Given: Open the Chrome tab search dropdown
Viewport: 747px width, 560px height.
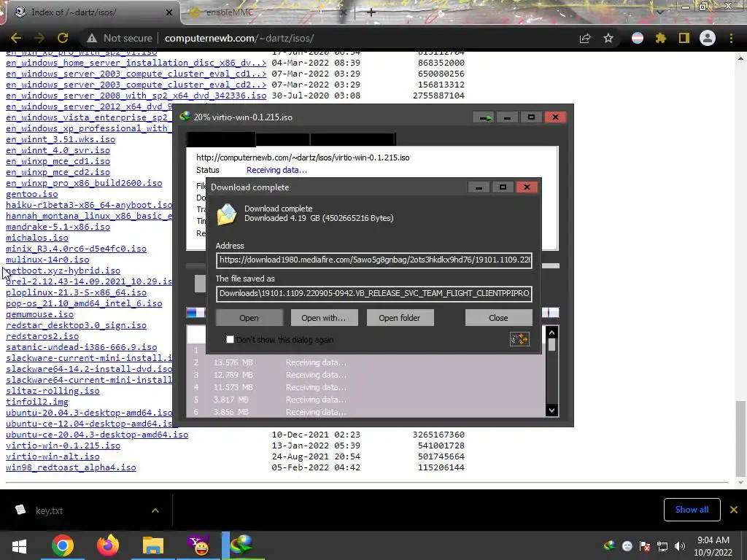Looking at the screenshot, I should (x=660, y=12).
